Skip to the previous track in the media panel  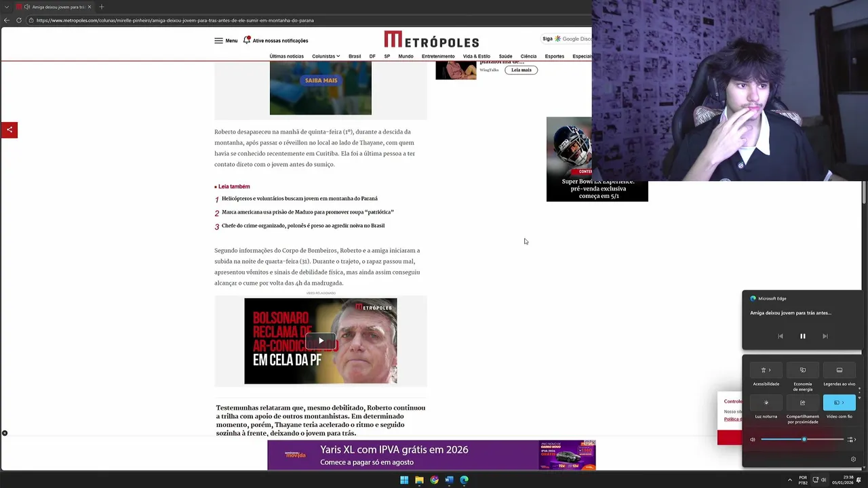[780, 336]
